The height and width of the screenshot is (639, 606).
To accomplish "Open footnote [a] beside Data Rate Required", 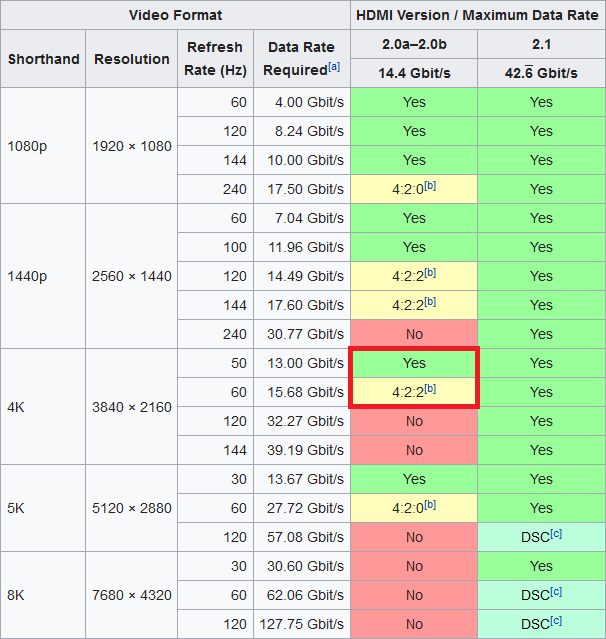I will tap(334, 67).
